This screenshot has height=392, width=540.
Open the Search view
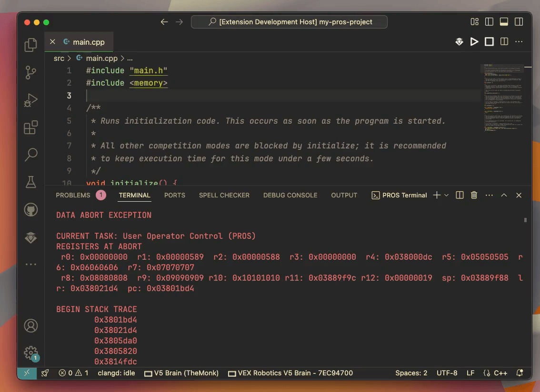click(30, 155)
